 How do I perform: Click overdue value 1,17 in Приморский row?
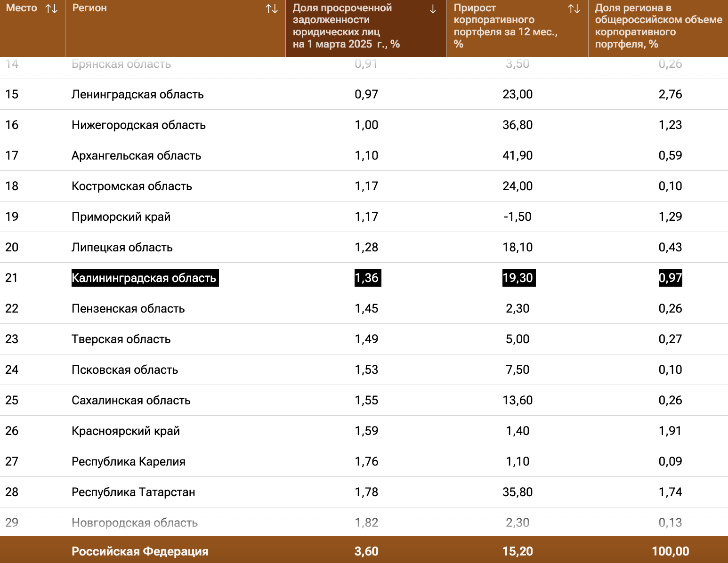tap(366, 217)
